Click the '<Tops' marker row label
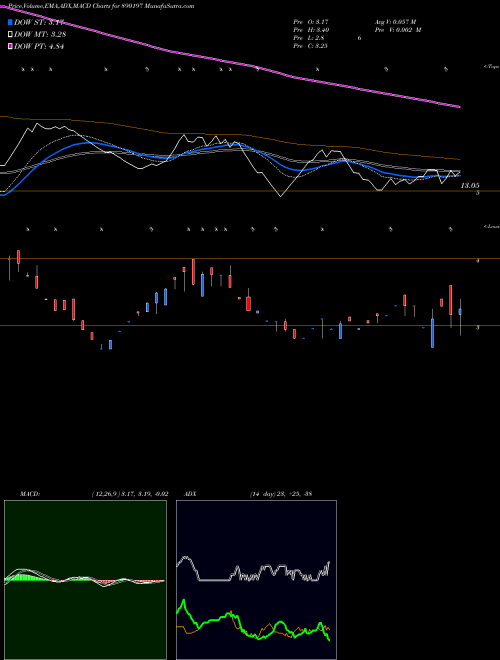500x660 pixels. coord(491,67)
